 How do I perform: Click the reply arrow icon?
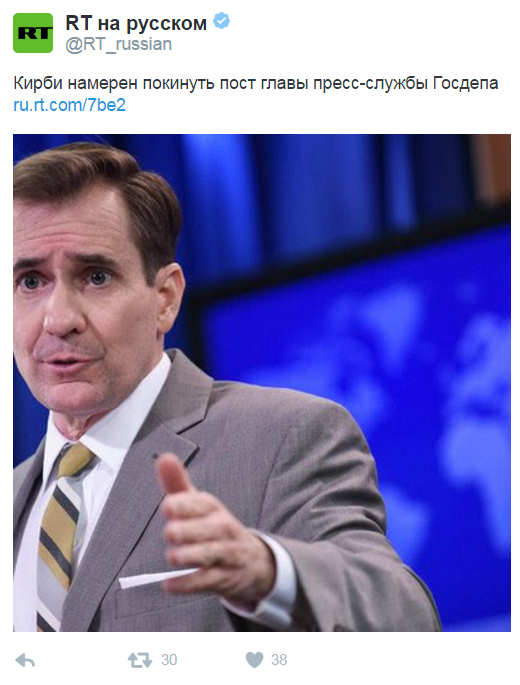(x=25, y=660)
